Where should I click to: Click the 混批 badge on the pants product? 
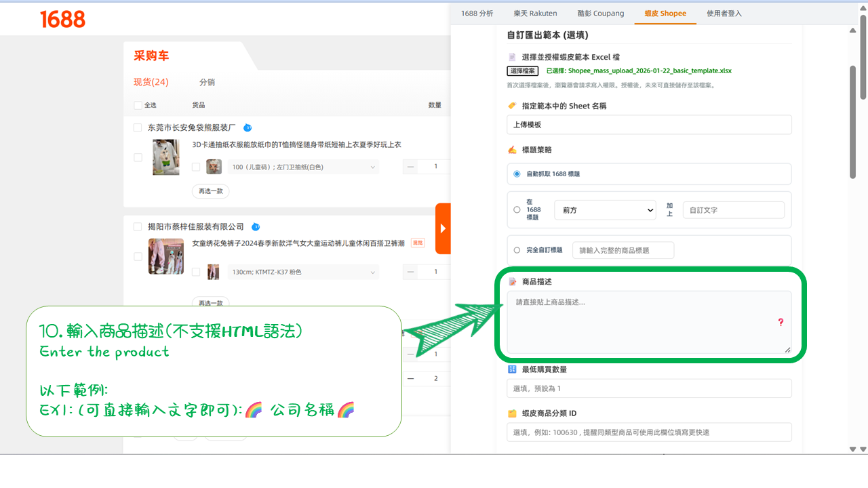point(416,242)
